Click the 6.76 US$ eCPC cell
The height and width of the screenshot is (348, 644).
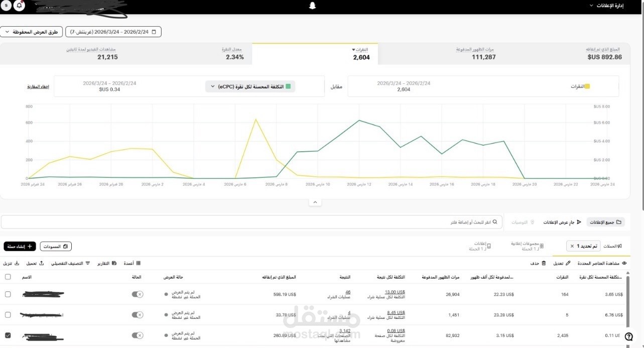coord(613,315)
